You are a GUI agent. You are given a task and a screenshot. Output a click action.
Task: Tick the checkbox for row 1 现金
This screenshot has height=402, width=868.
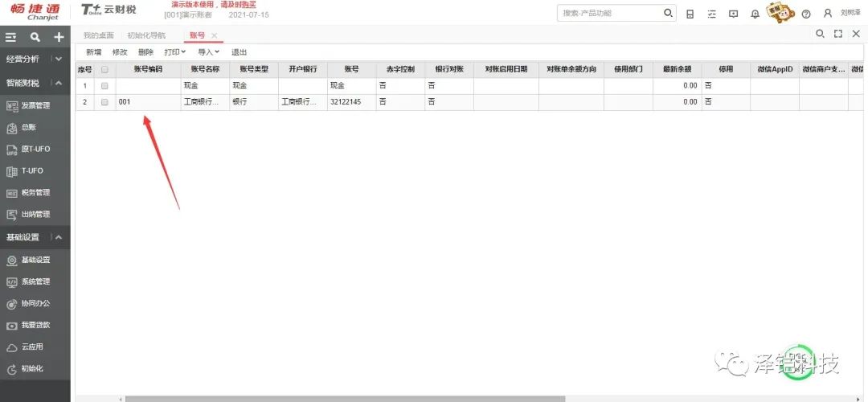click(104, 86)
